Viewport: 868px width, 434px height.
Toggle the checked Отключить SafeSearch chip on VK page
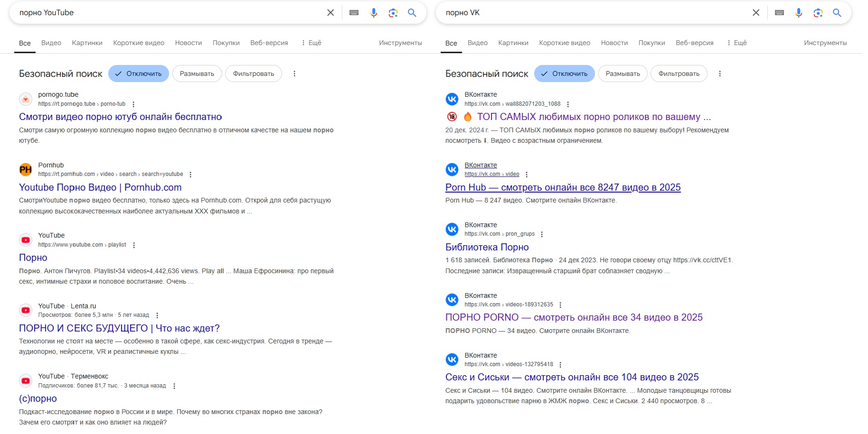[x=564, y=74]
